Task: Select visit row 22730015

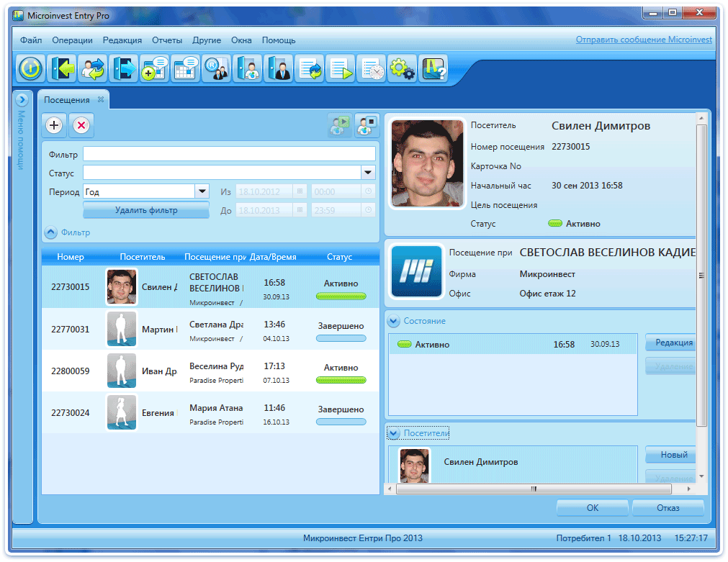Action: 210,287
